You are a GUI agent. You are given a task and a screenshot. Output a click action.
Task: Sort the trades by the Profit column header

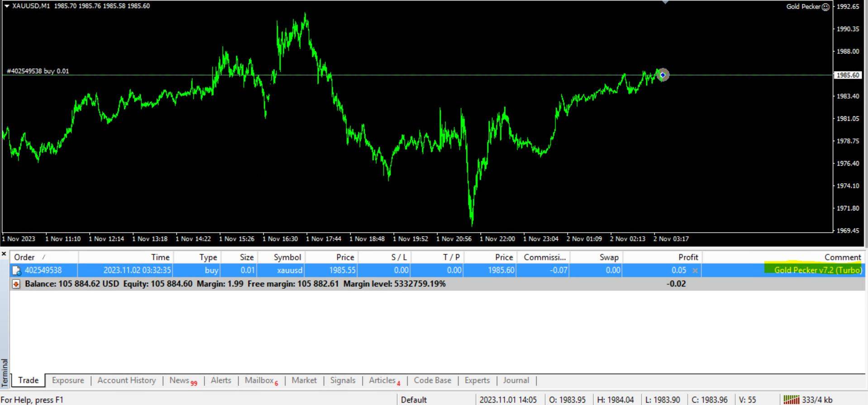pyautogui.click(x=688, y=257)
